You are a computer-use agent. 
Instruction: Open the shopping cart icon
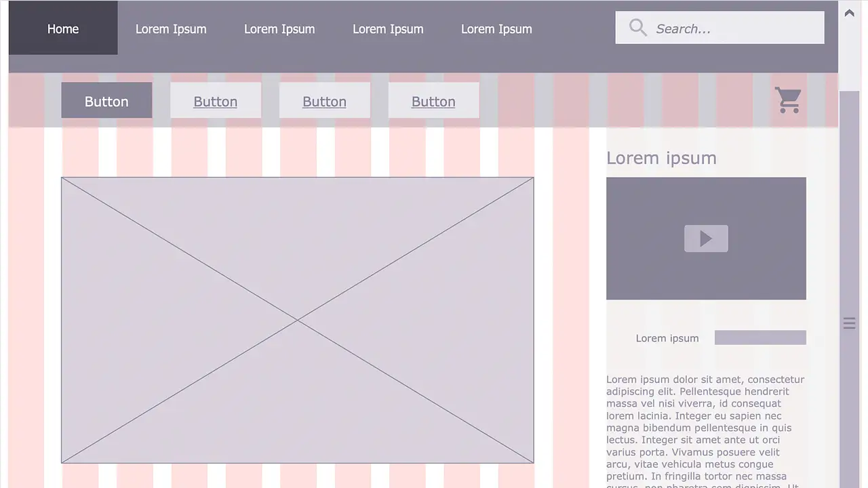click(x=788, y=100)
